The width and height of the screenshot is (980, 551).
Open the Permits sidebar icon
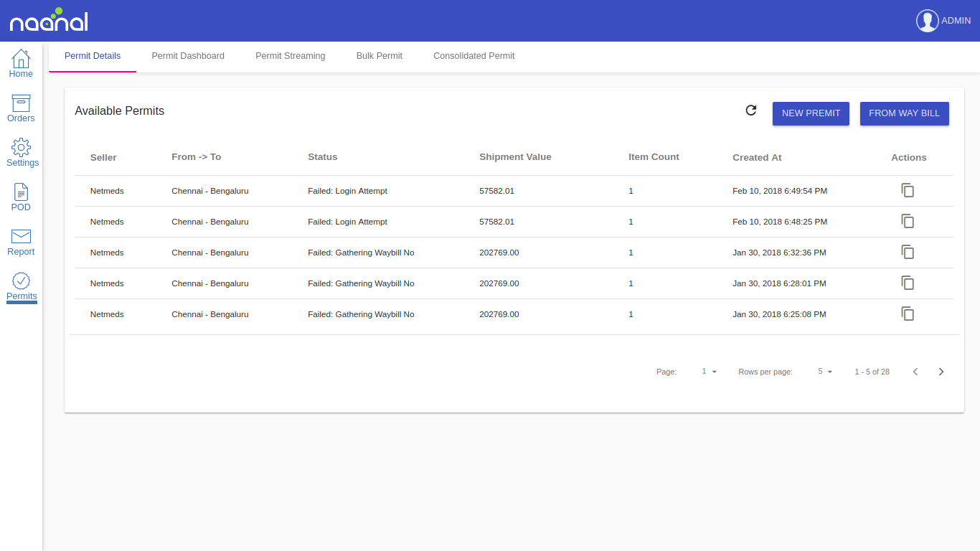pyautogui.click(x=21, y=283)
